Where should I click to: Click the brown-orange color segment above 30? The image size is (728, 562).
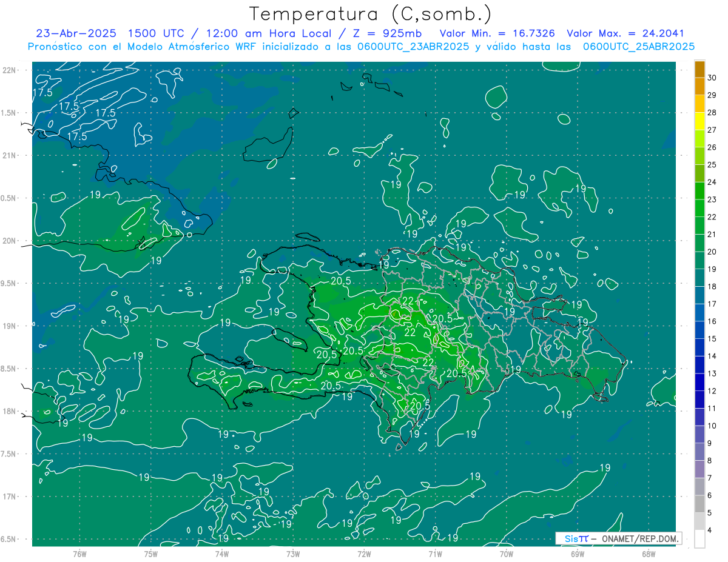pyautogui.click(x=700, y=69)
